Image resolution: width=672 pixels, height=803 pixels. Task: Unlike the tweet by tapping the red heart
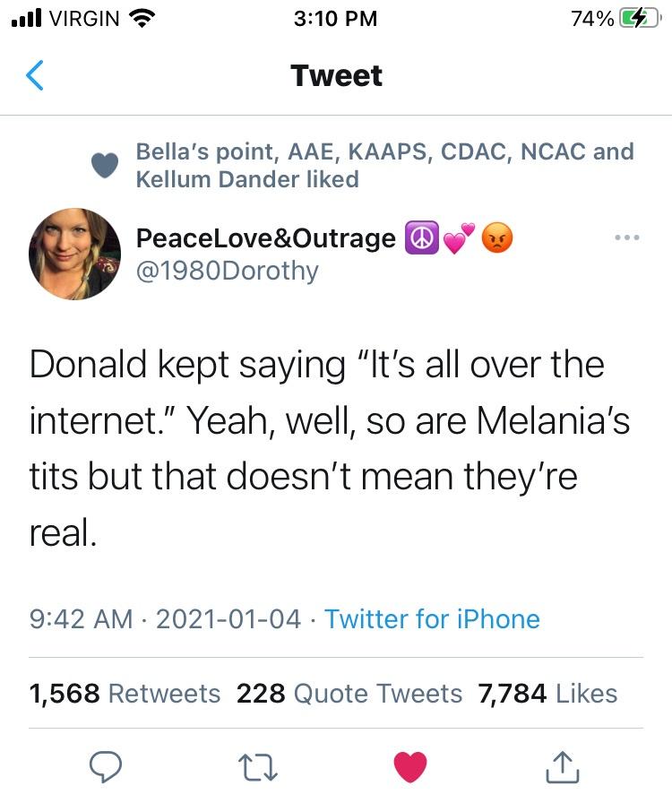pyautogui.click(x=411, y=766)
